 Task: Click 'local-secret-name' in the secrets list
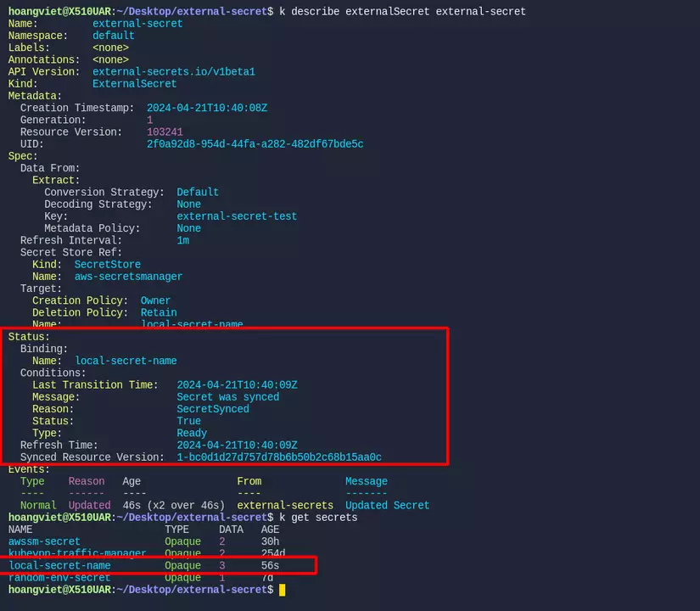point(60,566)
